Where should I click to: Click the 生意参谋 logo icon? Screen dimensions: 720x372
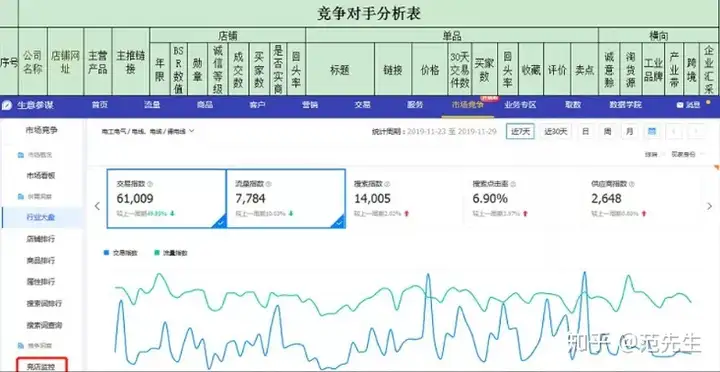7,105
